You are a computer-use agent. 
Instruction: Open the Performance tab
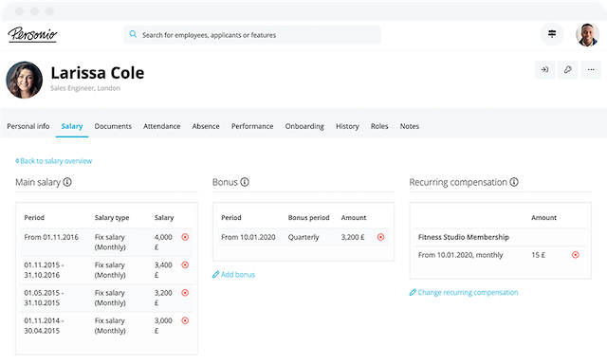(252, 126)
